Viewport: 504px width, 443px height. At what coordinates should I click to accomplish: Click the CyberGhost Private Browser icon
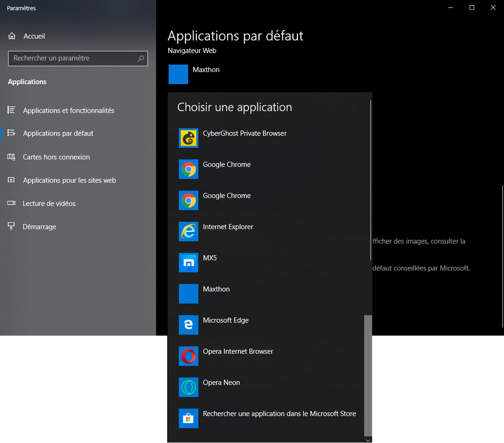point(188,138)
